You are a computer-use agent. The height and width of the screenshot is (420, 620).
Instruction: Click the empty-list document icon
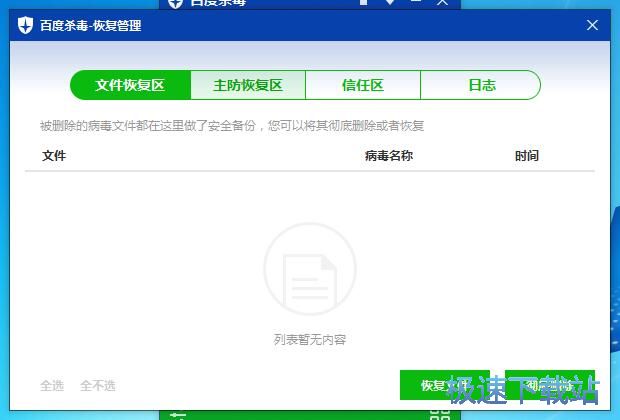coord(310,269)
